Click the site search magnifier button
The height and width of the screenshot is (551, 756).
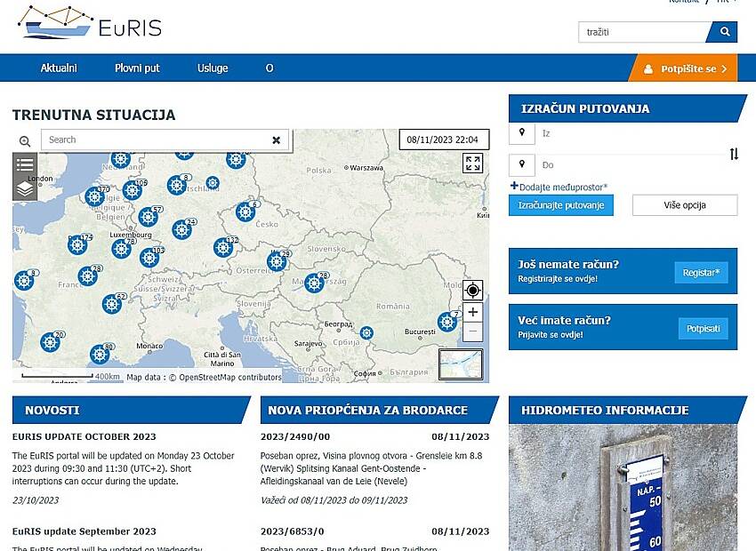point(724,32)
